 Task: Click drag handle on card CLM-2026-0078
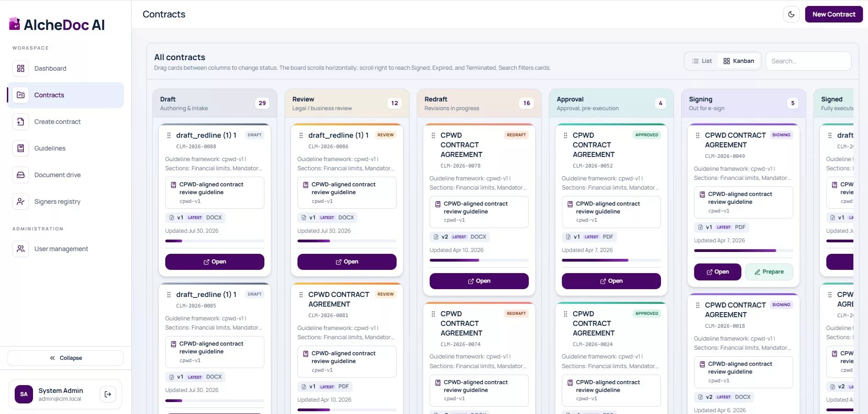[433, 135]
